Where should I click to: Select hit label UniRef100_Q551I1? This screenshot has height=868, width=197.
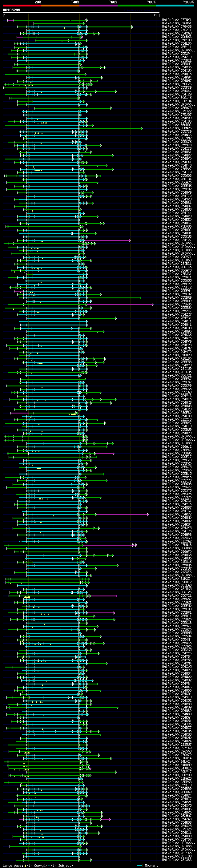[177, 47]
